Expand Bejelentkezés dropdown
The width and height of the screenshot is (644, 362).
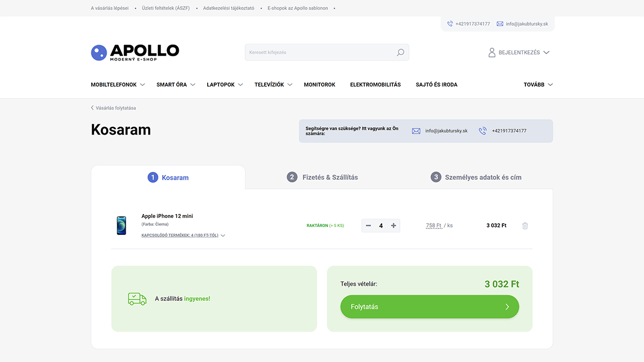pos(546,53)
